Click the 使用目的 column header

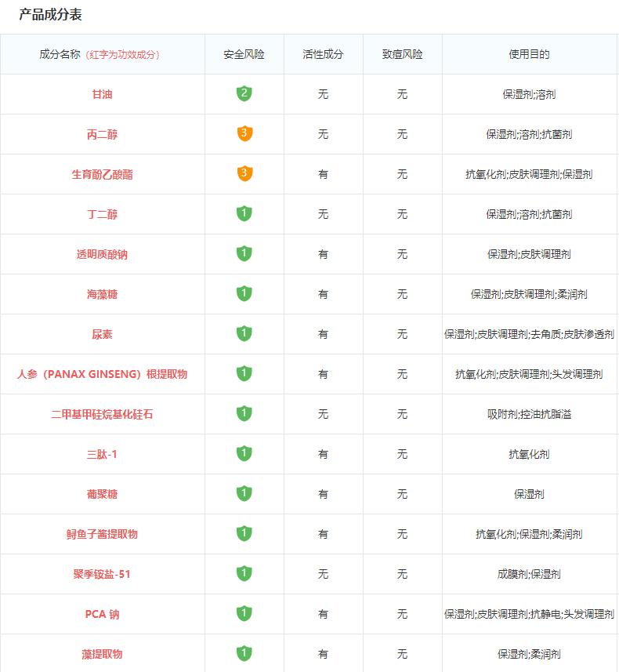point(529,54)
